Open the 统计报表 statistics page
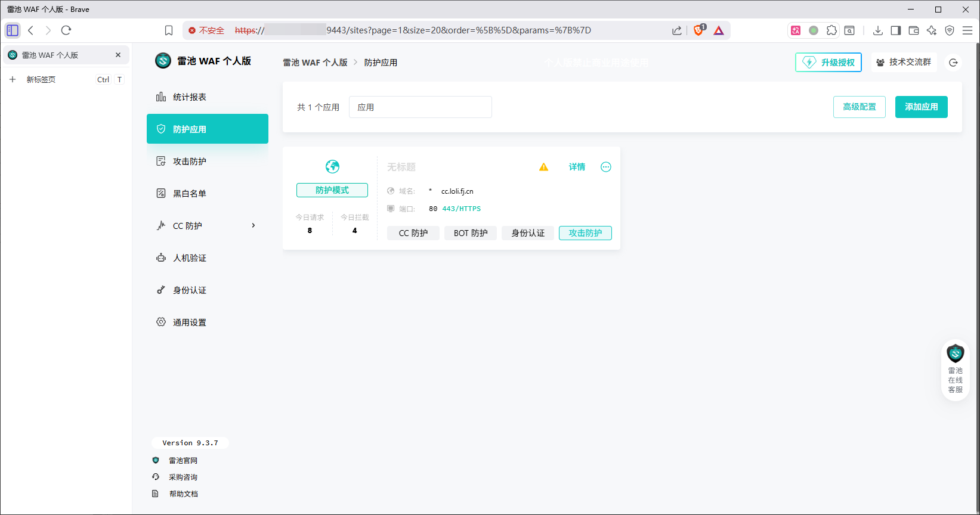Image resolution: width=980 pixels, height=515 pixels. point(207,97)
